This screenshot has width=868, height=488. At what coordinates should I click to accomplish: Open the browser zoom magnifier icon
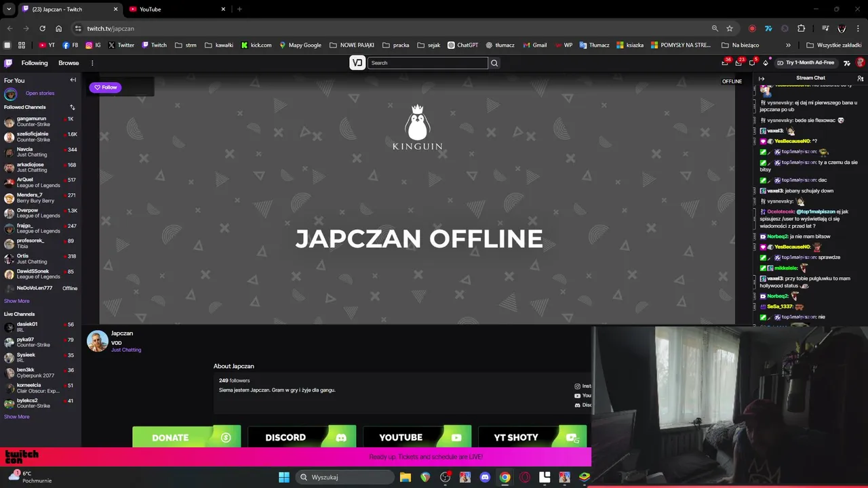tap(715, 28)
